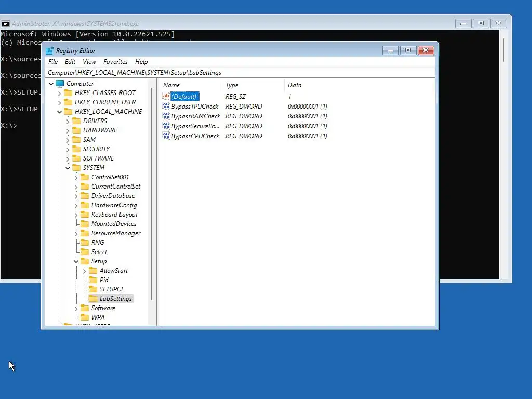The image size is (532, 399).
Task: Click the DriverDatabase folder icon
Action: tap(85, 196)
